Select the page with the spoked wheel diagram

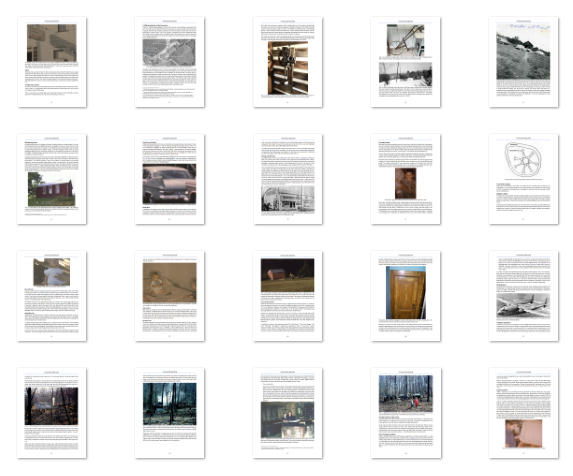tap(524, 179)
